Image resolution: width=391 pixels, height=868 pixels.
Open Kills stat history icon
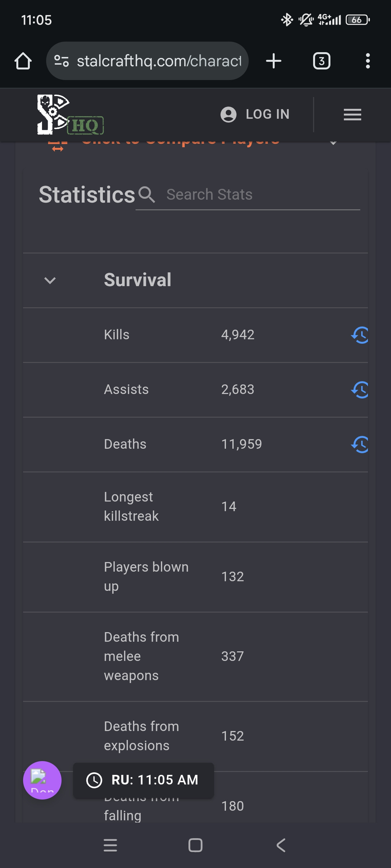(360, 334)
